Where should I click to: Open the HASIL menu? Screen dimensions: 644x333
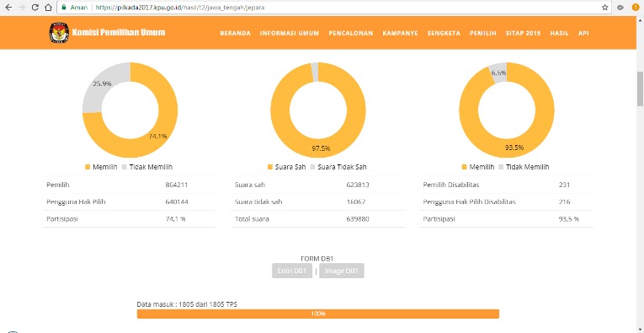[559, 34]
